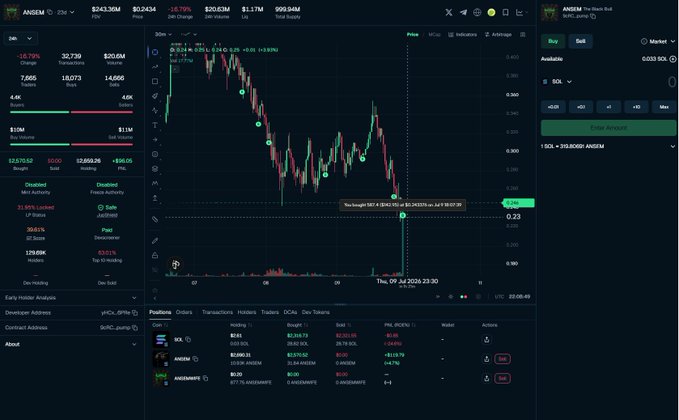The width and height of the screenshot is (679, 420).
Task: Select the pattern zigzag tool
Action: click(x=155, y=111)
